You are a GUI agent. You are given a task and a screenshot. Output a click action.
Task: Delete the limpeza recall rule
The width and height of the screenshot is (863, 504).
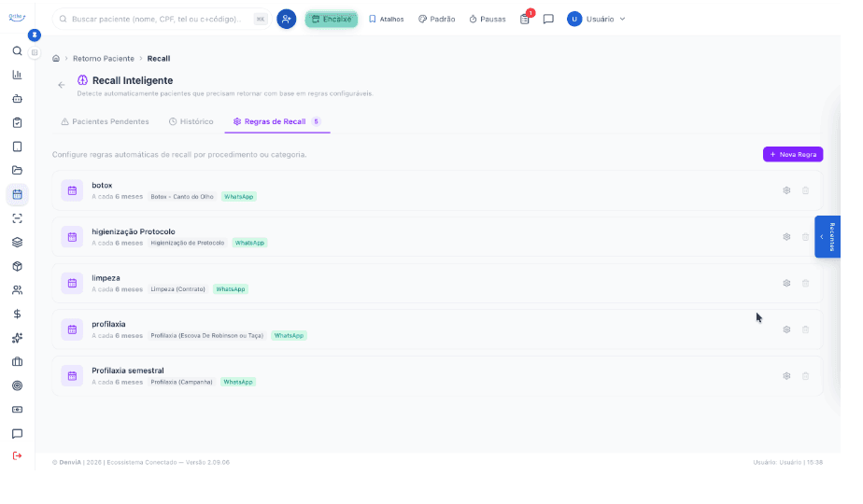pos(805,284)
